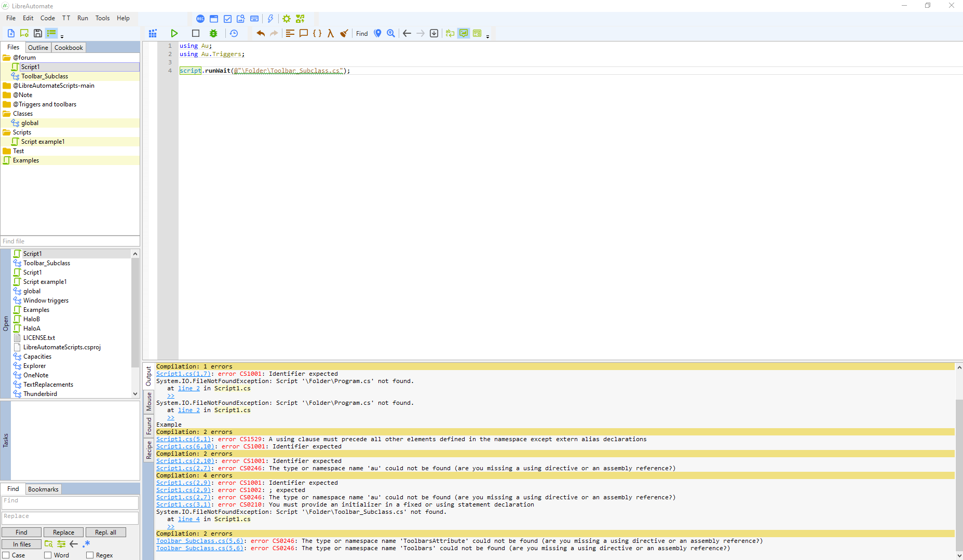963x560 pixels.
Task: Undo with the brown arrow icon
Action: tap(261, 33)
